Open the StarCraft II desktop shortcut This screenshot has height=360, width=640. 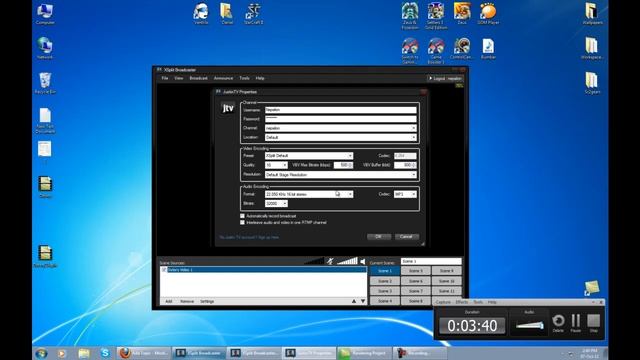click(253, 13)
